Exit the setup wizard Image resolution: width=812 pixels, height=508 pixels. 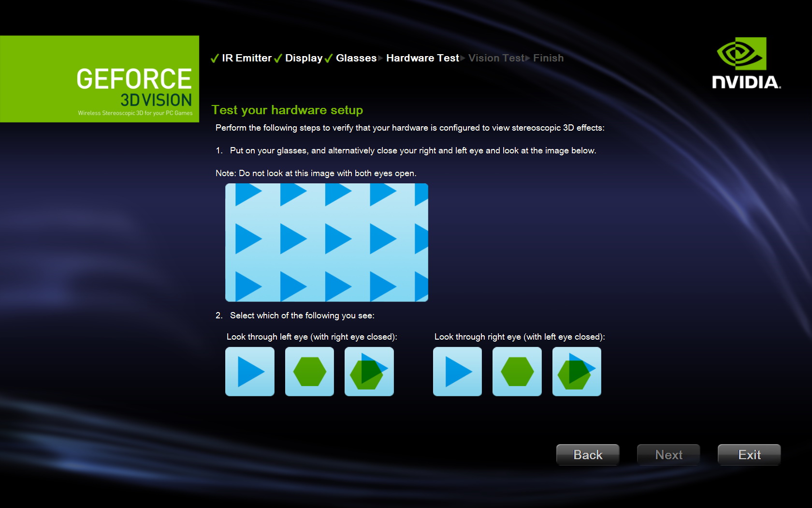pos(749,455)
